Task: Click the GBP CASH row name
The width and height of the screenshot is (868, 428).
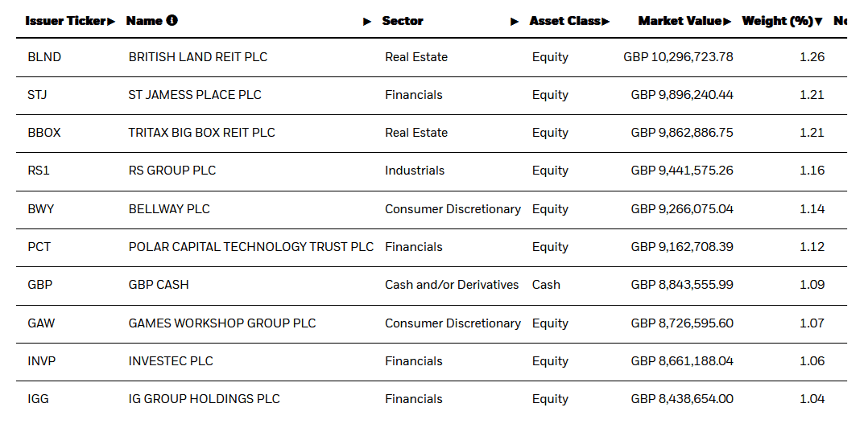Action: (159, 285)
